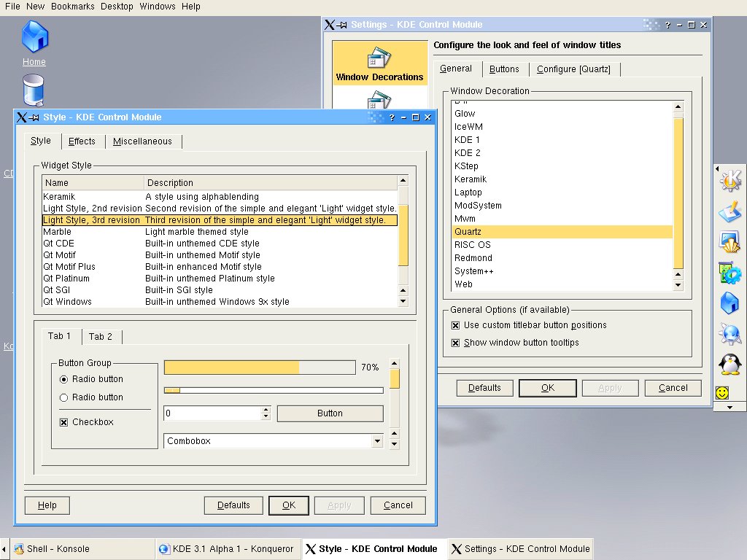Open the Trash bin desktop icon
This screenshot has width=747, height=560.
click(34, 90)
